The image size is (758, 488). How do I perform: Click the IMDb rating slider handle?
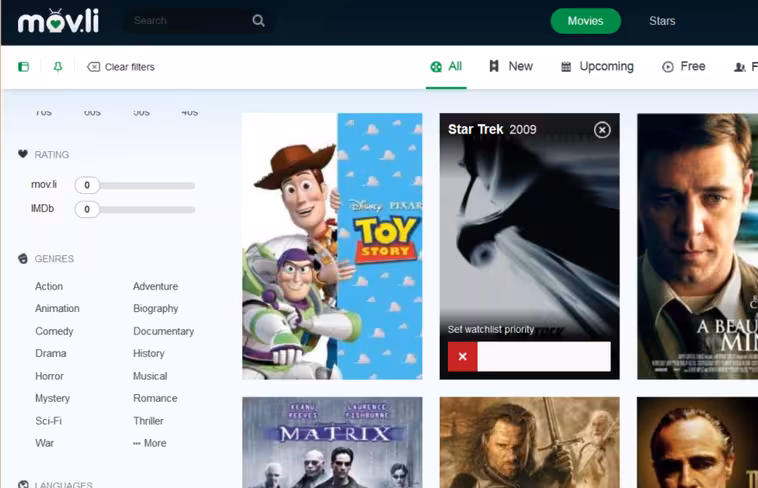tap(87, 209)
